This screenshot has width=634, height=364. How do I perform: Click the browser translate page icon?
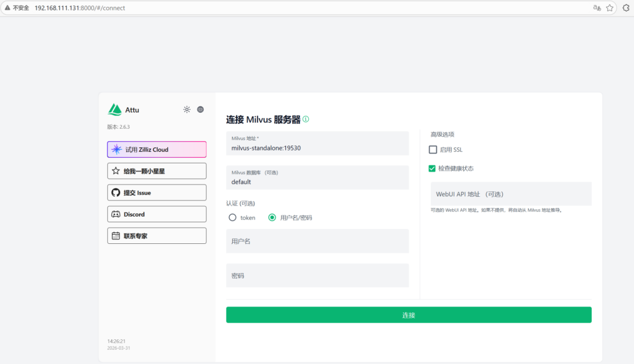coord(597,8)
